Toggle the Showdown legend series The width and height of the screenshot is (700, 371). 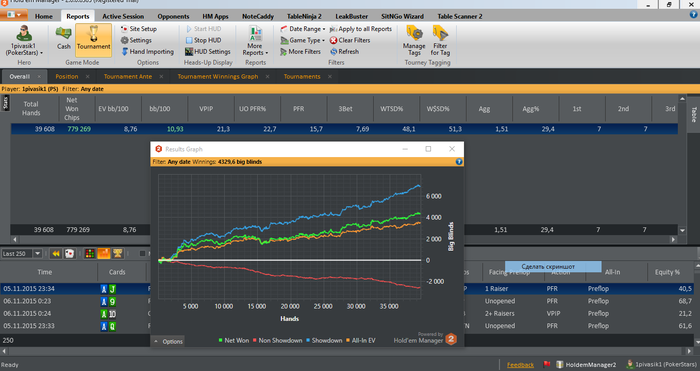pos(324,340)
